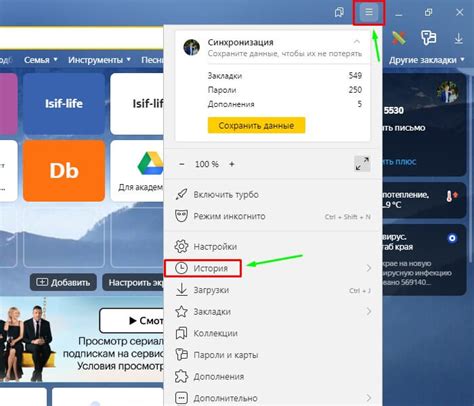Click the address bar input field

coord(82,38)
